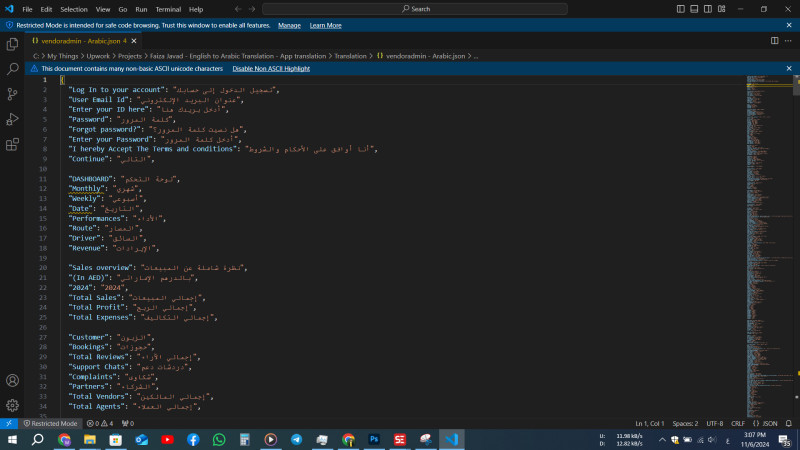The image size is (800, 450).
Task: Open the Selection menu
Action: (73, 9)
